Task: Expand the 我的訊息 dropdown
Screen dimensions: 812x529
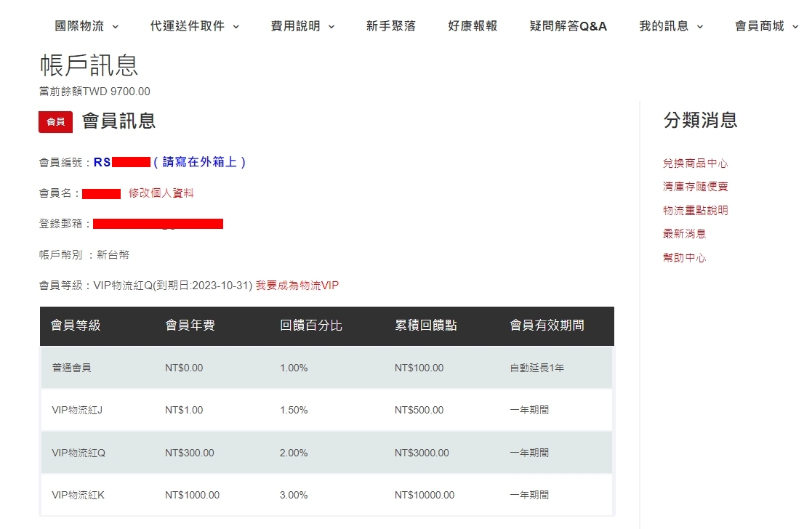Action: click(x=671, y=26)
